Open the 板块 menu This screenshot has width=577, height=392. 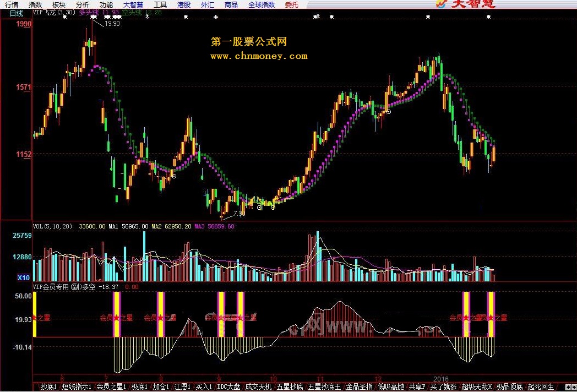pos(59,4)
